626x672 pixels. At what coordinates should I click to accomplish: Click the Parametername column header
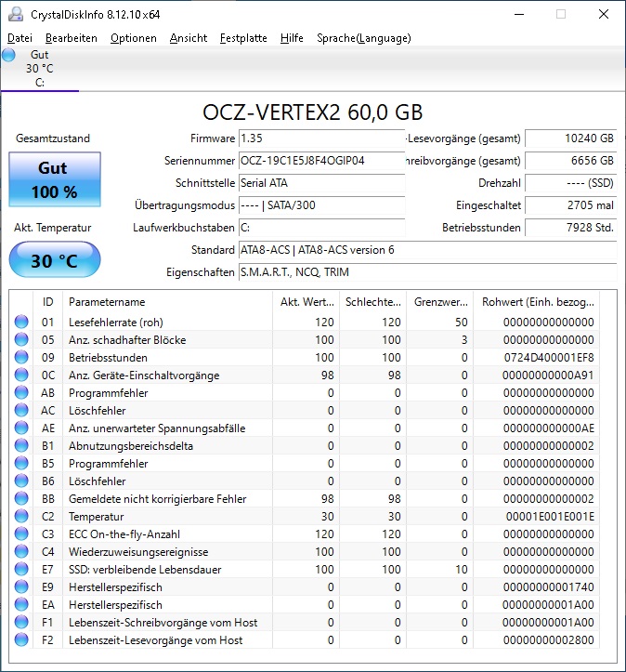coord(167,302)
